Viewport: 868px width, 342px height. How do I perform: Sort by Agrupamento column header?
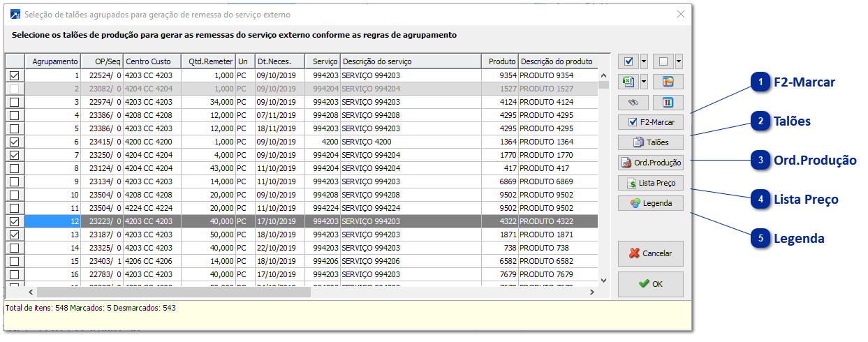53,61
